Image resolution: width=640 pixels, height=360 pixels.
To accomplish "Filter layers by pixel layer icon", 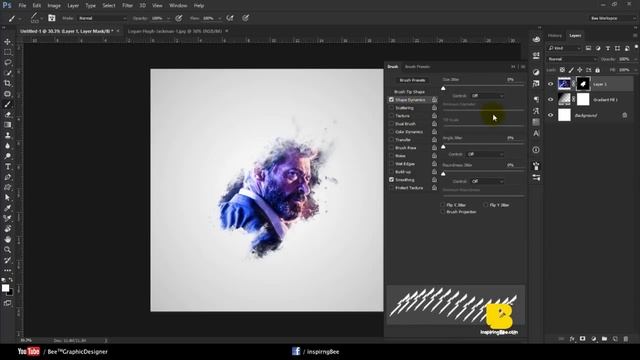I will tap(588, 48).
